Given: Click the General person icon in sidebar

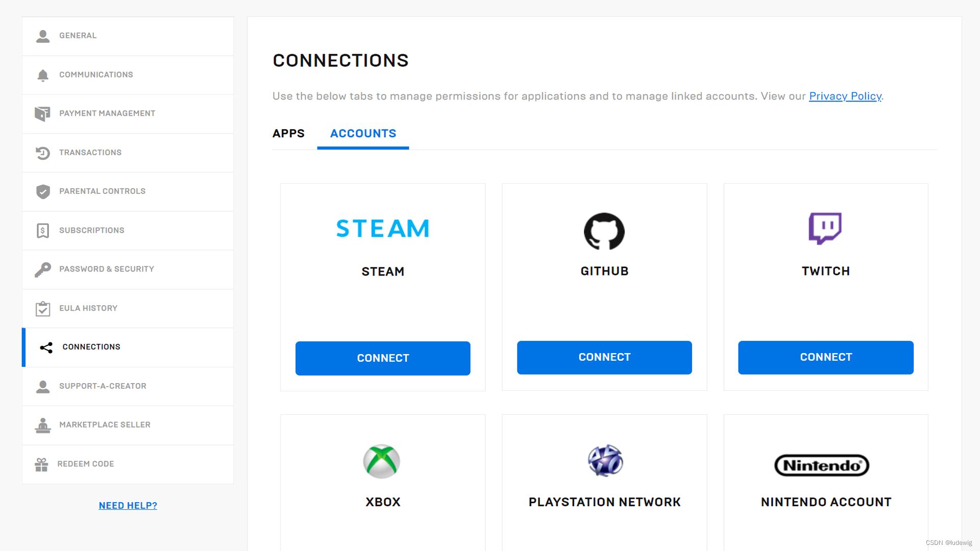Looking at the screenshot, I should tap(43, 36).
